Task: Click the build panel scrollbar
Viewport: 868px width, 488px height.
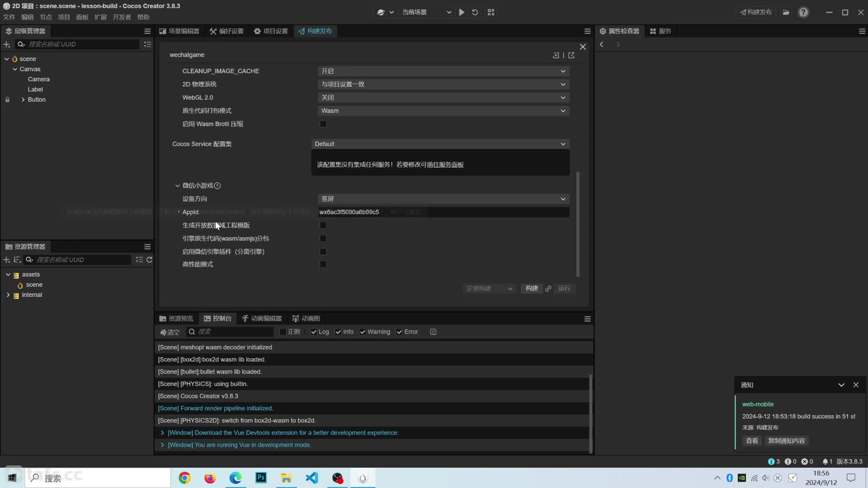Action: 578,224
